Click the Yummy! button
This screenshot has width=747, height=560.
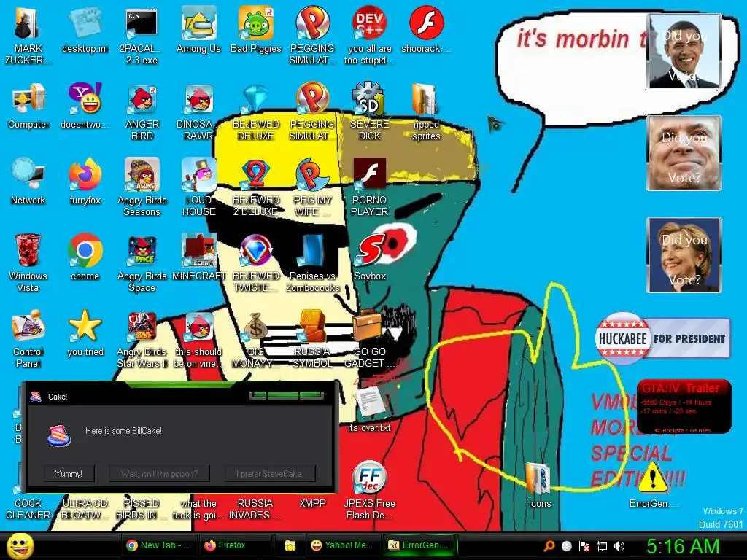[69, 473]
